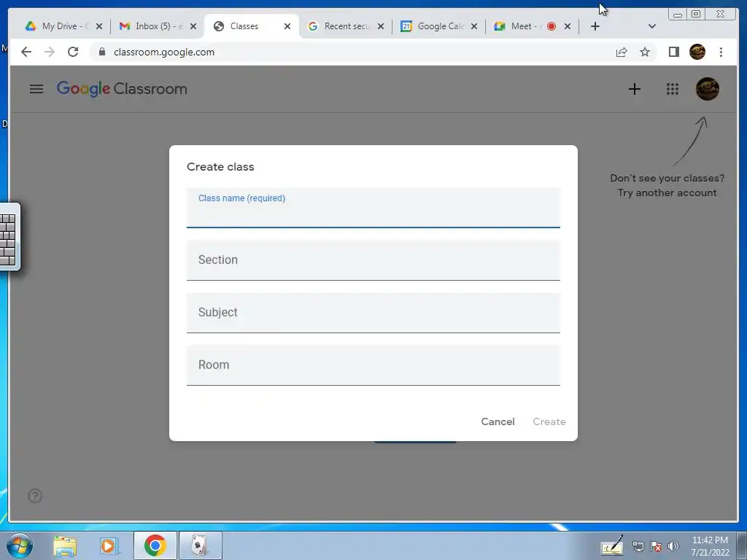Click into the Section field
Image resolution: width=747 pixels, height=560 pixels.
pos(373,260)
